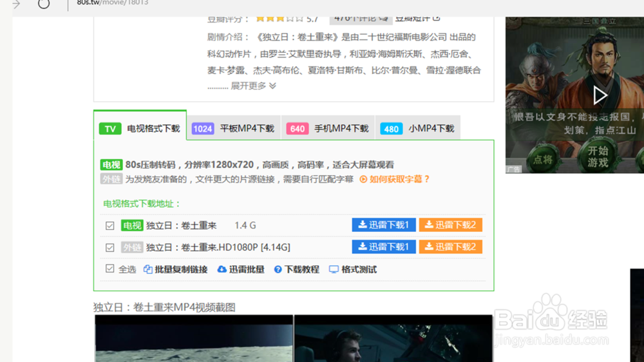
Task: Click the pink 640 badge
Action: 298,129
